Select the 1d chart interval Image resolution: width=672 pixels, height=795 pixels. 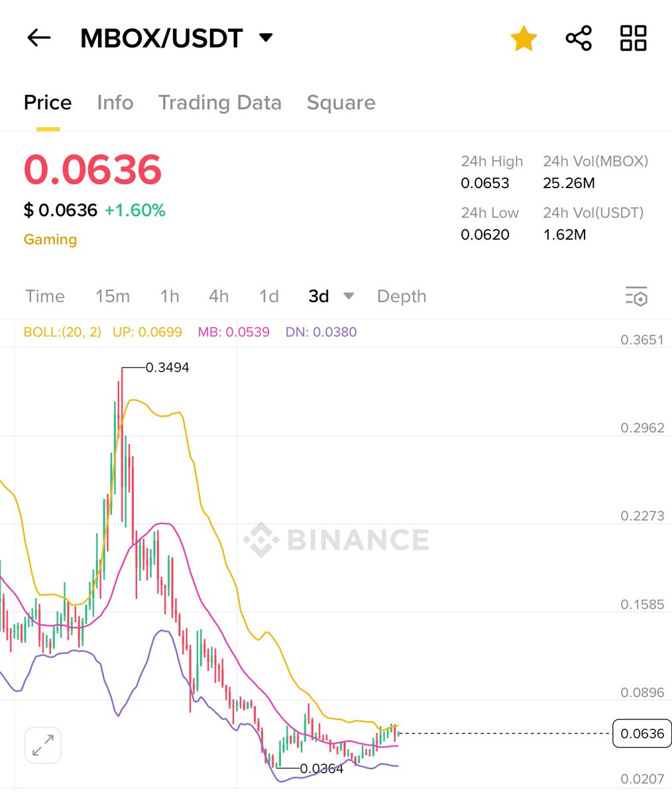268,296
